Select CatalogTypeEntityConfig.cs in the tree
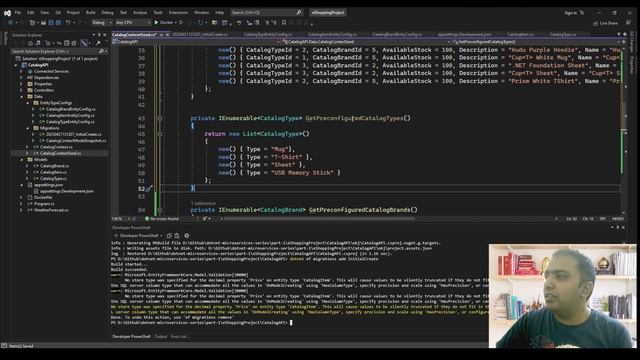 [70, 122]
